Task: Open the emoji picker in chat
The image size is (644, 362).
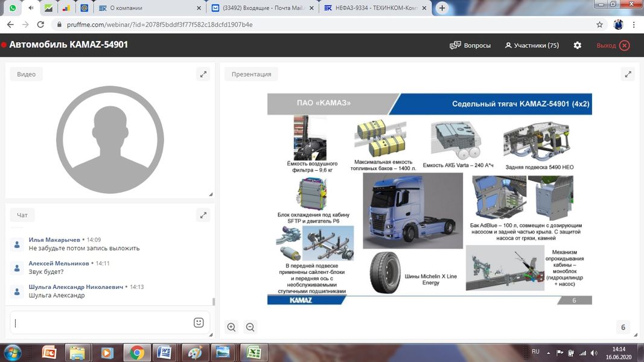Action: tap(199, 323)
